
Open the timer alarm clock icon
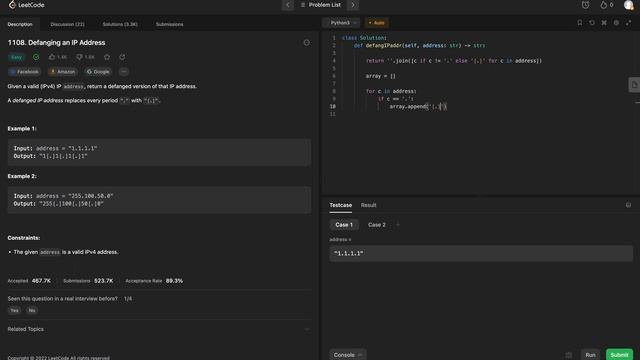tap(585, 5)
